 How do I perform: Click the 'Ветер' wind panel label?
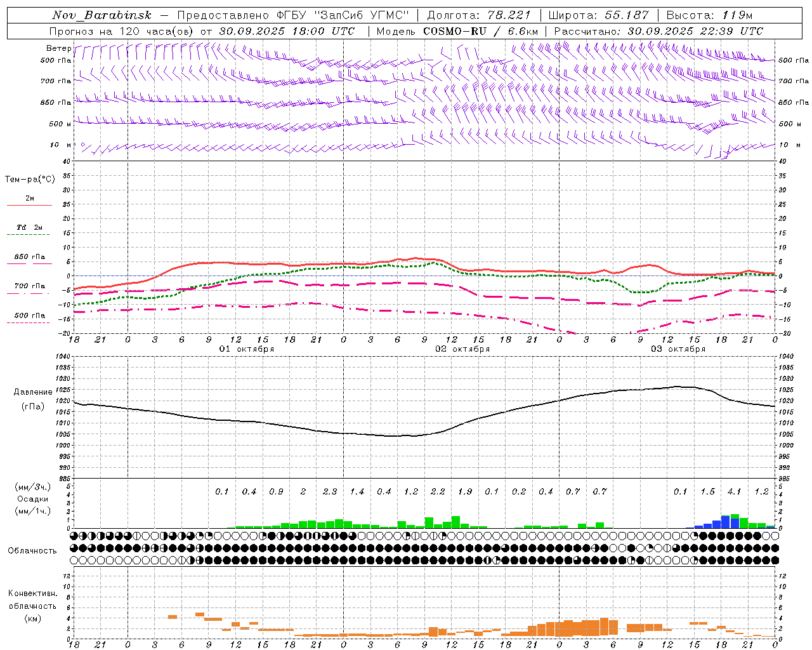coord(58,48)
